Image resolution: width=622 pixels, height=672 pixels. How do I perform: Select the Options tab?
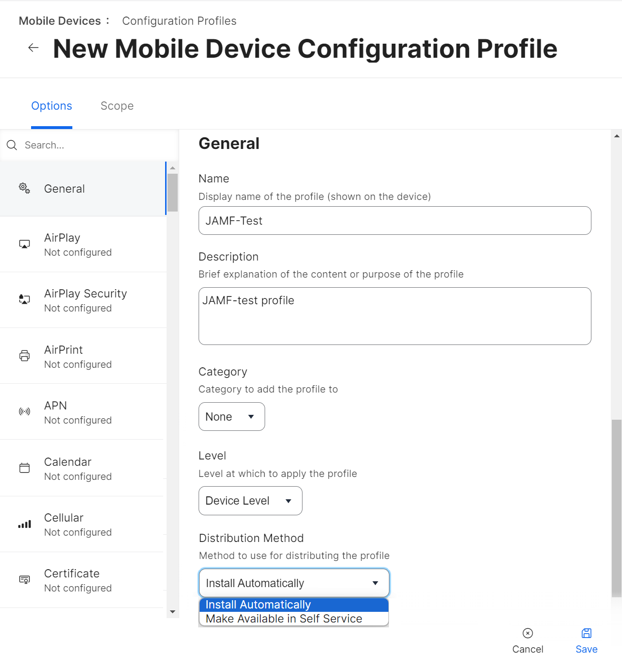point(51,106)
